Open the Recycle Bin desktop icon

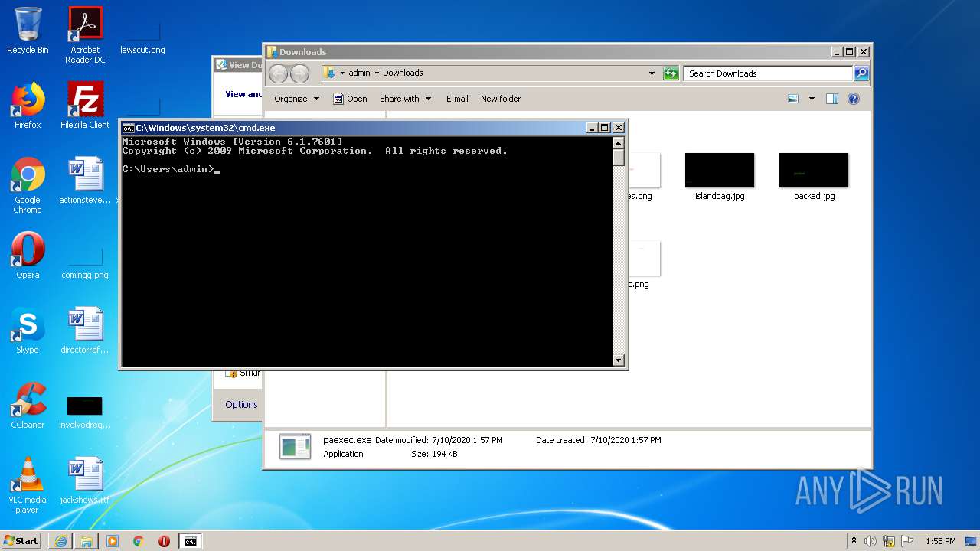pos(28,31)
